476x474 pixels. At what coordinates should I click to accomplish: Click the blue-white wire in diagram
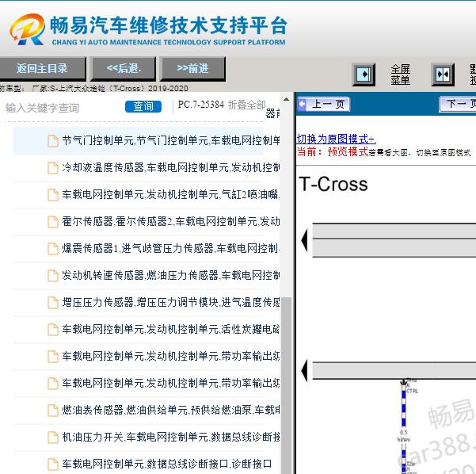click(x=404, y=426)
